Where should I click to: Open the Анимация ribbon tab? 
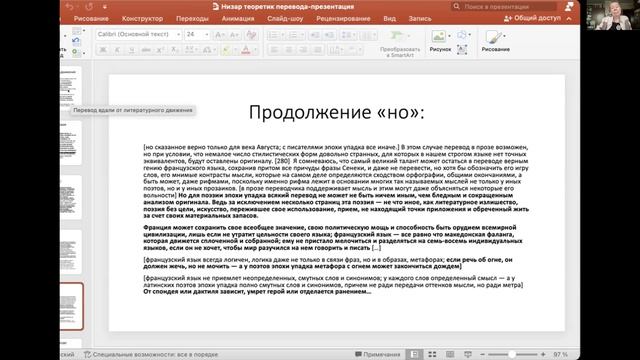[x=238, y=19]
